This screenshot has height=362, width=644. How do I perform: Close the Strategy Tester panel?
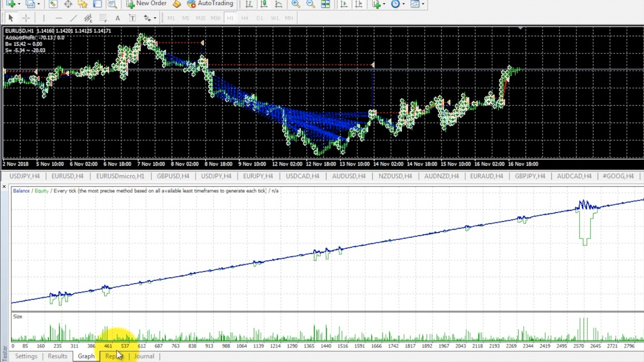4,186
